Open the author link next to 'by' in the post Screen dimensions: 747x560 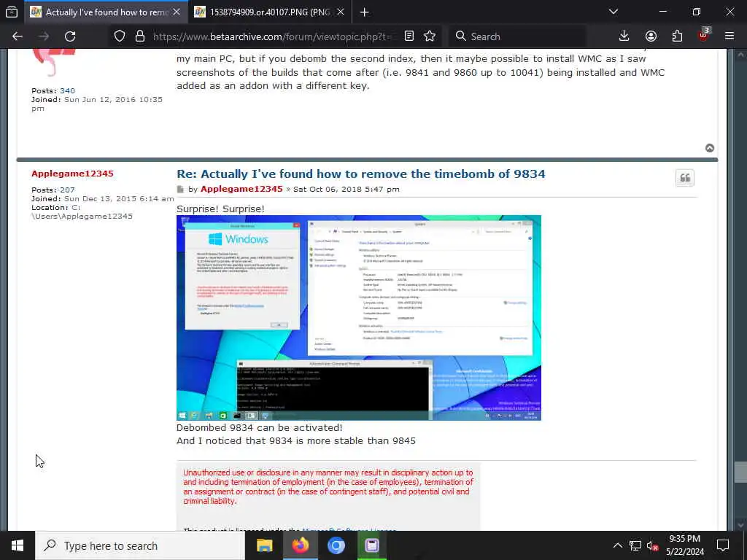(x=241, y=189)
